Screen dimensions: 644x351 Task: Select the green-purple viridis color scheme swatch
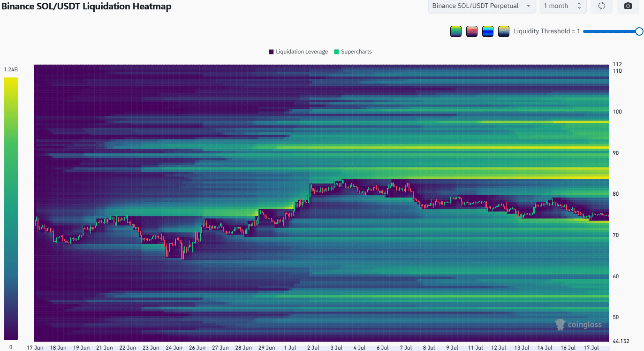pyautogui.click(x=455, y=31)
